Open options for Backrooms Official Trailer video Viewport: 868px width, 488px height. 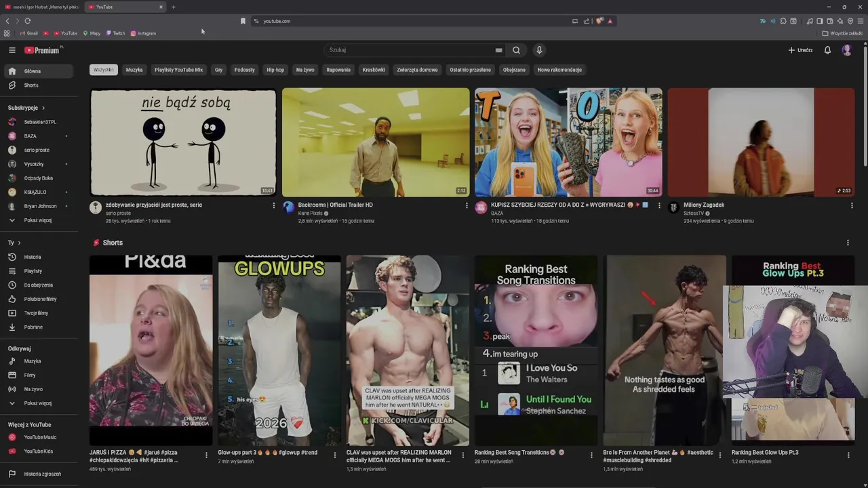[467, 205]
